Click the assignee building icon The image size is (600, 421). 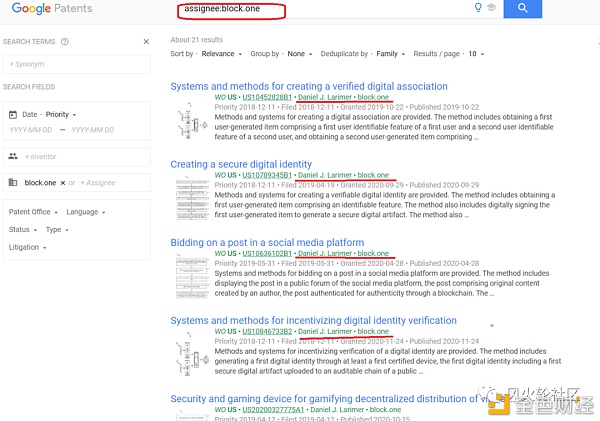(x=13, y=182)
